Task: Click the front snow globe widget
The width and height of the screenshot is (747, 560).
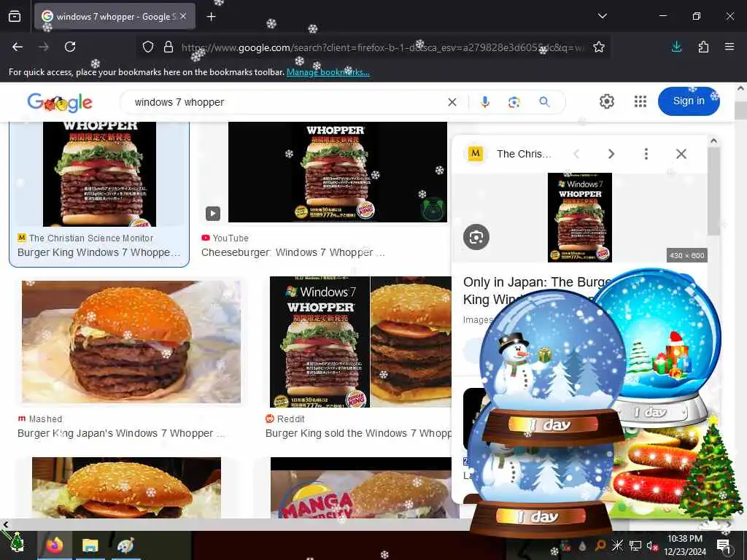Action: point(551,367)
